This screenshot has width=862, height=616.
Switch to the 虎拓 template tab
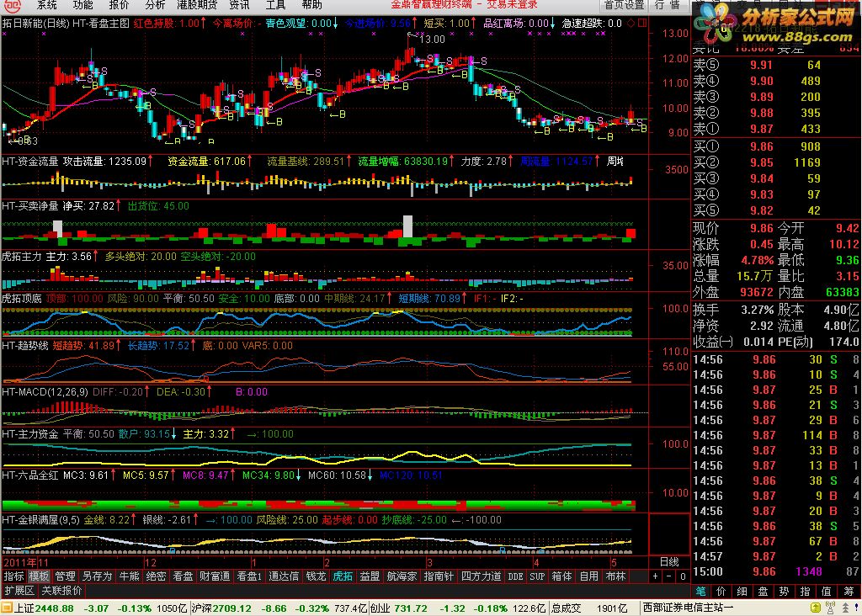pos(343,576)
